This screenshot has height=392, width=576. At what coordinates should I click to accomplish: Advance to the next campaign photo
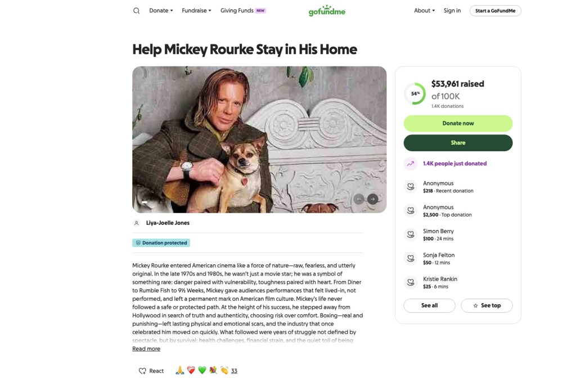372,199
